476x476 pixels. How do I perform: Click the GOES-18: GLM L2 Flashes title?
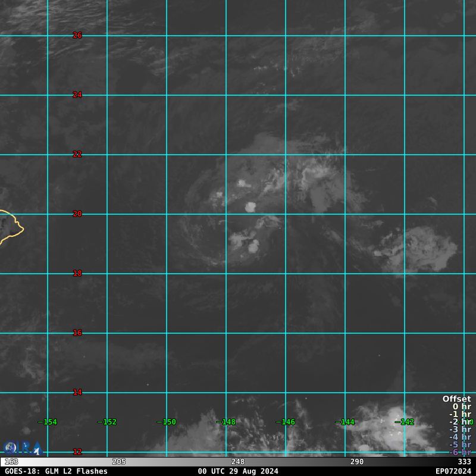pos(57,471)
